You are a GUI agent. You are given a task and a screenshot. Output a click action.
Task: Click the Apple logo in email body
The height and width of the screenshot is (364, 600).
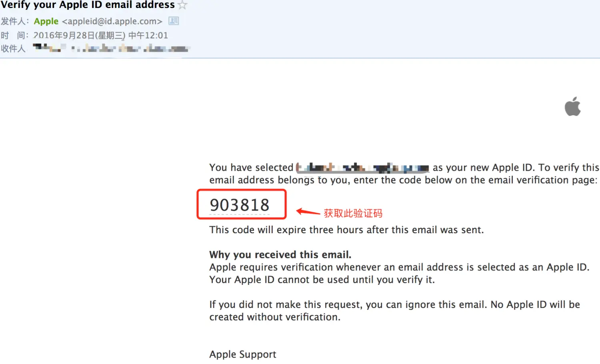pyautogui.click(x=573, y=106)
